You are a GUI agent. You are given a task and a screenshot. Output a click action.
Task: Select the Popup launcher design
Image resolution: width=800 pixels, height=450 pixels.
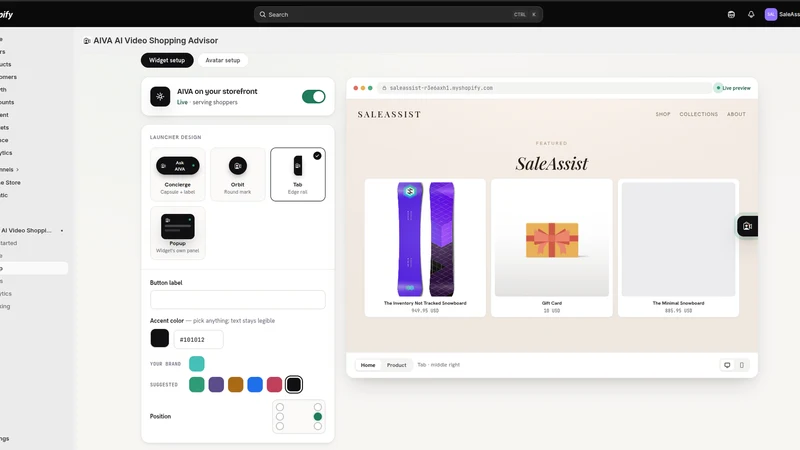[178, 233]
